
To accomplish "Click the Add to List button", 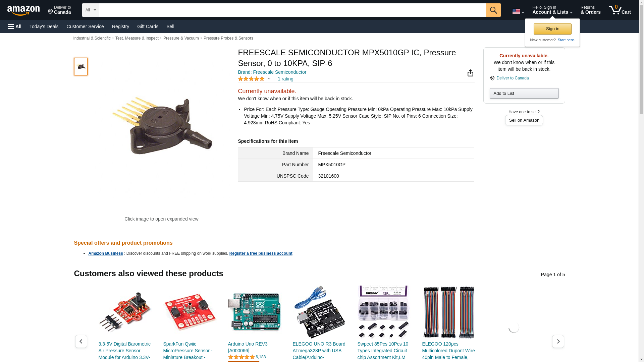I will click(x=524, y=93).
